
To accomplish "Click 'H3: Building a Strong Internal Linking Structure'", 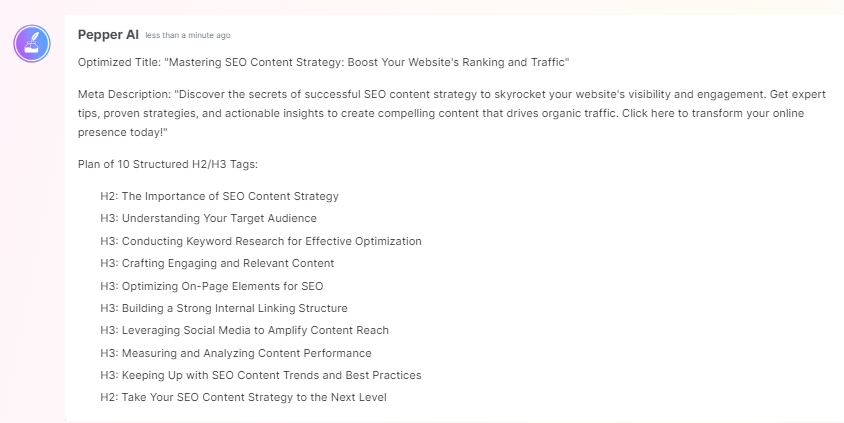I will pos(224,308).
